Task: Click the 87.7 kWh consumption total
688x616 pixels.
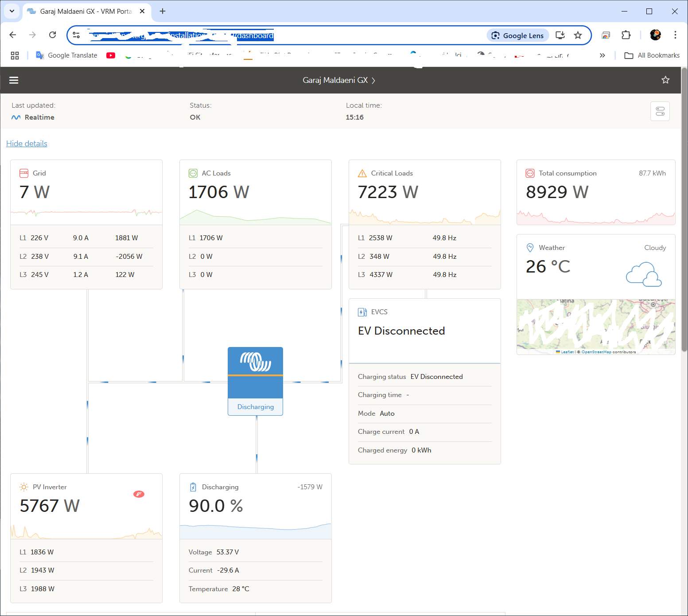Action: click(x=652, y=173)
